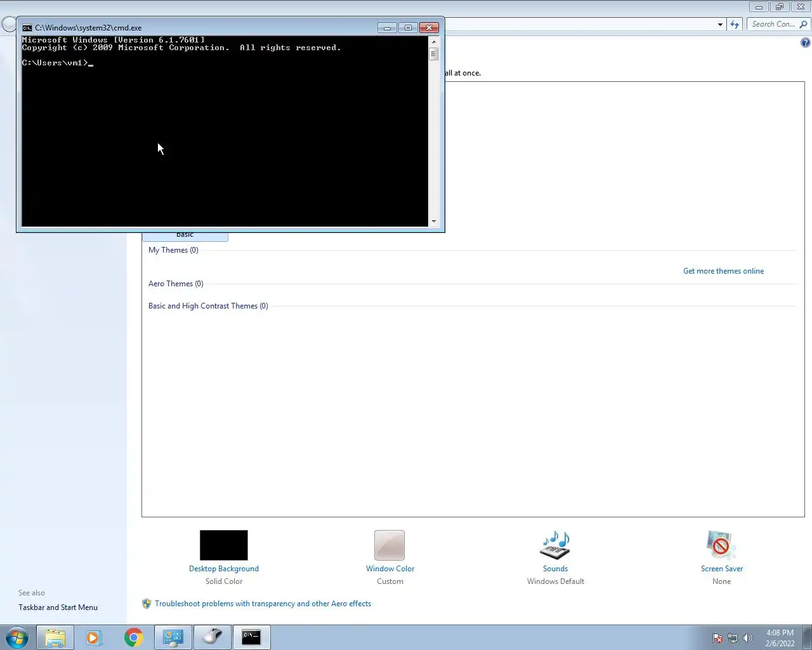This screenshot has height=650, width=812.
Task: Click the cmd.exe title bar system icon
Action: click(x=27, y=28)
